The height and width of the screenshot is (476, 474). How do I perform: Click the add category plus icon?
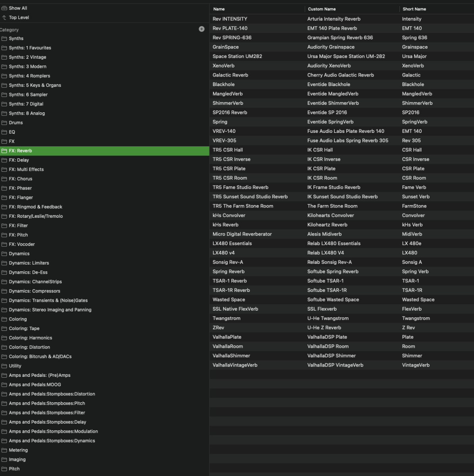pyautogui.click(x=201, y=29)
